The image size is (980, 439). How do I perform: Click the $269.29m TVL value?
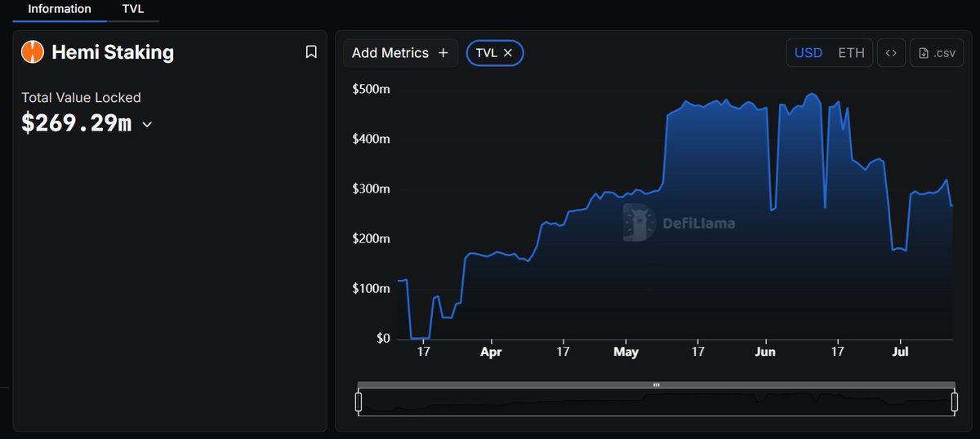click(x=76, y=123)
